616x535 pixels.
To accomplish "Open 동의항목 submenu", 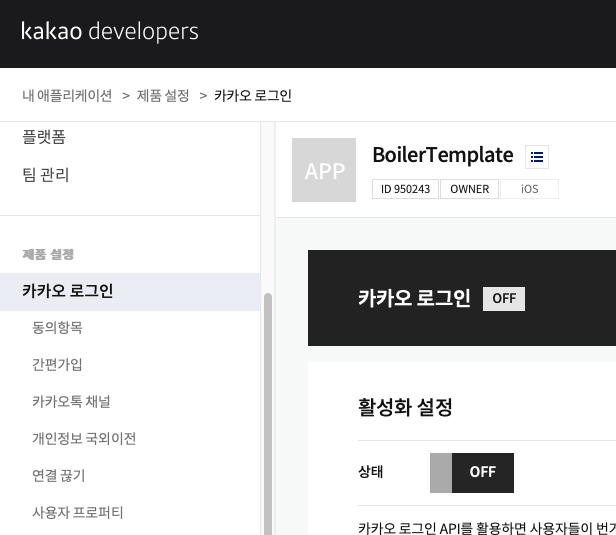I will click(x=57, y=328).
